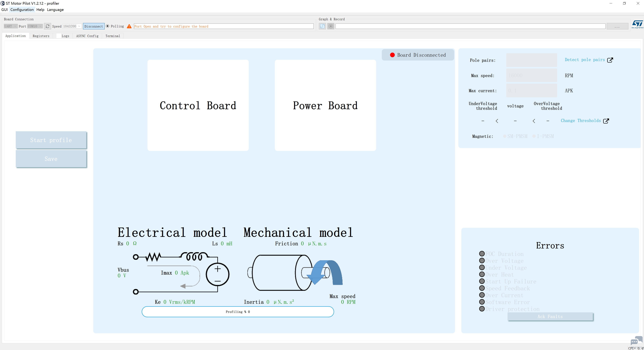
Task: Select the I-PMSM magnetic option
Action: 534,136
